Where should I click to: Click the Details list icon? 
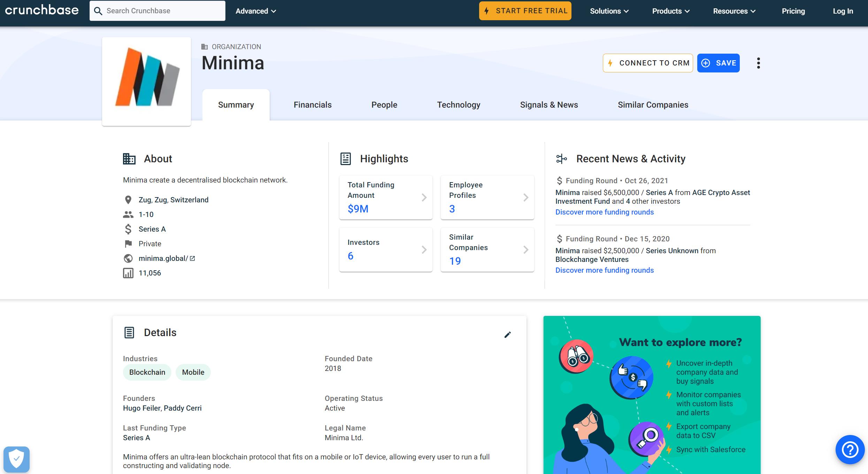pyautogui.click(x=129, y=333)
